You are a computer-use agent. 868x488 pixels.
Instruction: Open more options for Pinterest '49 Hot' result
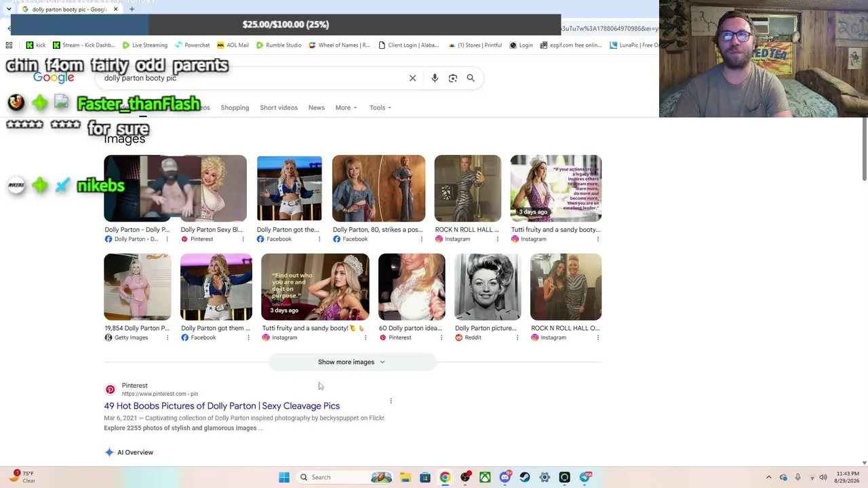click(391, 401)
